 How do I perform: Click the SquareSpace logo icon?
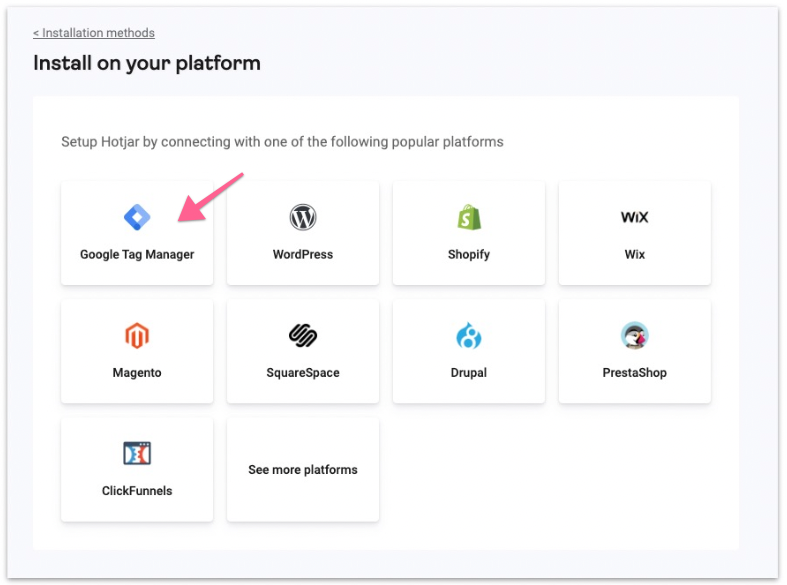(x=303, y=336)
